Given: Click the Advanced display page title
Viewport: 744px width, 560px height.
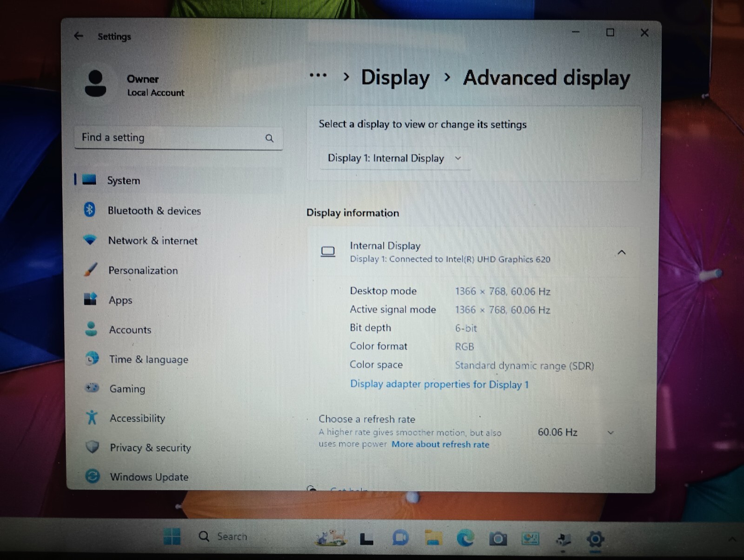Looking at the screenshot, I should tap(546, 78).
